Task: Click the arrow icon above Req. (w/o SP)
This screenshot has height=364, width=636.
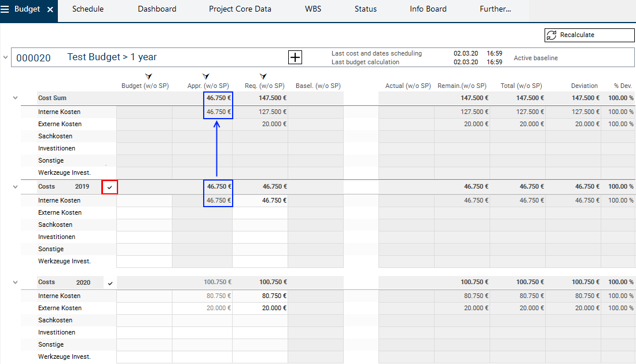Action: (x=263, y=76)
